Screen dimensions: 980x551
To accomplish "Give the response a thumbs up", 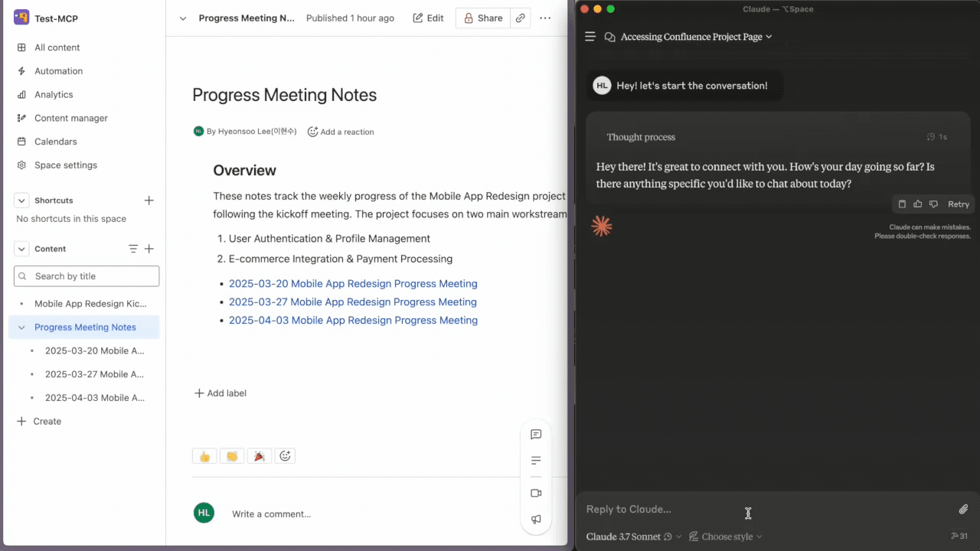I will [x=918, y=204].
